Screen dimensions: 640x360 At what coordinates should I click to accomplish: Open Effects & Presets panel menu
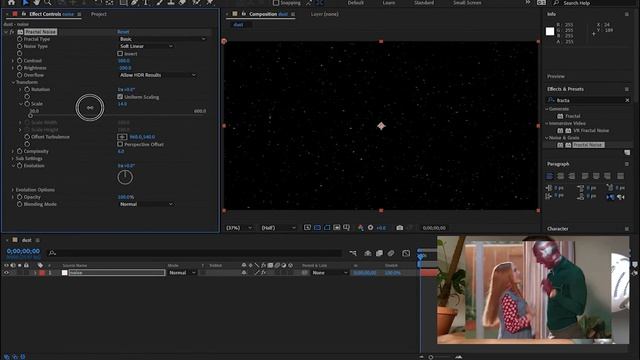pyautogui.click(x=627, y=89)
